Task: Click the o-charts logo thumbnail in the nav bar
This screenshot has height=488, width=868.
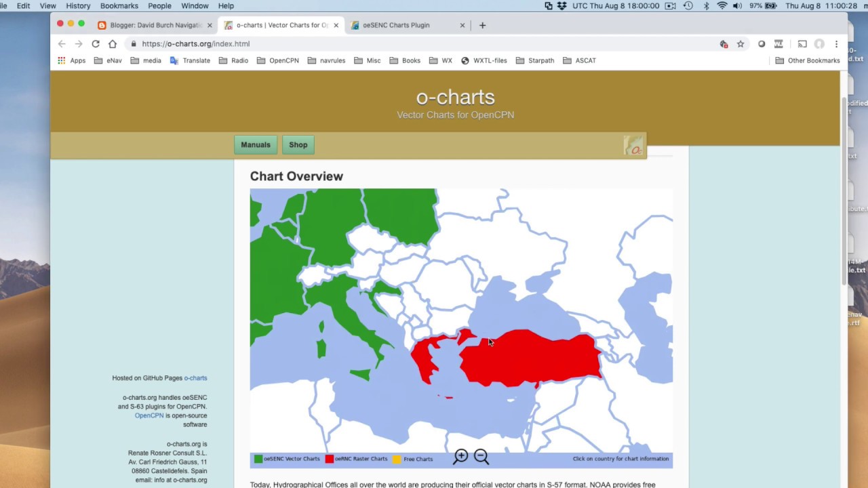Action: point(633,145)
